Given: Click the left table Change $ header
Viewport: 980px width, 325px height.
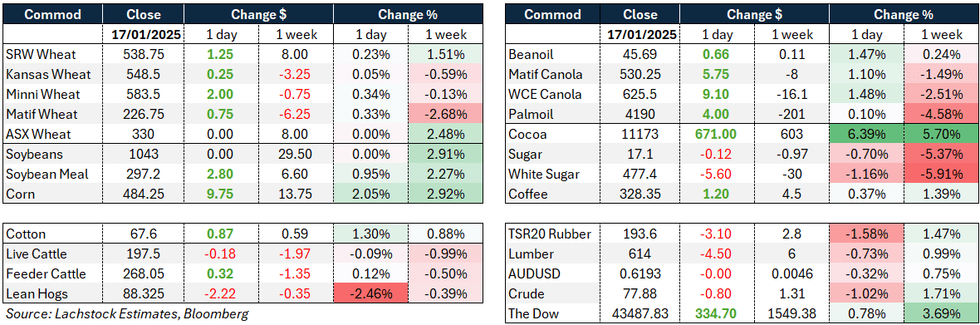Looking at the screenshot, I should 257,14.
